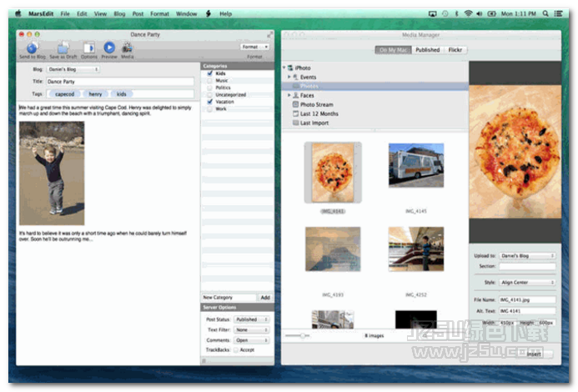The width and height of the screenshot is (578, 392).
Task: Click the Bluetooth icon in menu bar
Action: pyautogui.click(x=456, y=13)
